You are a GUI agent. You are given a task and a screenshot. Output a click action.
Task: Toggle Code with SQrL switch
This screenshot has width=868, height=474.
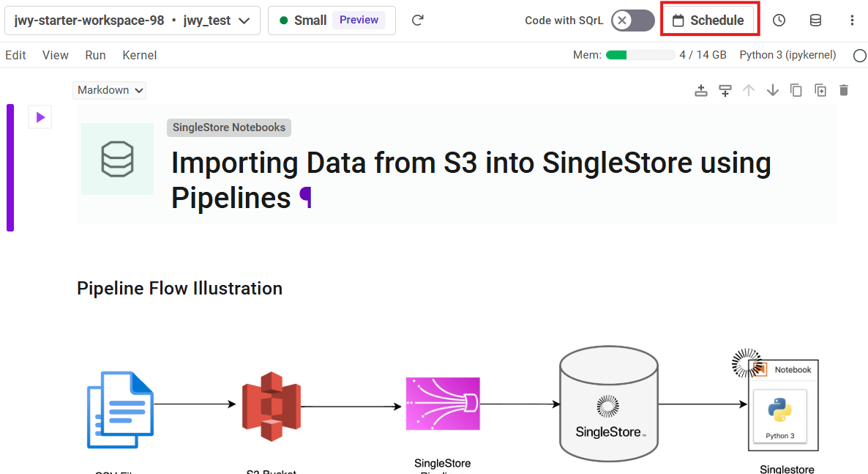pos(633,21)
